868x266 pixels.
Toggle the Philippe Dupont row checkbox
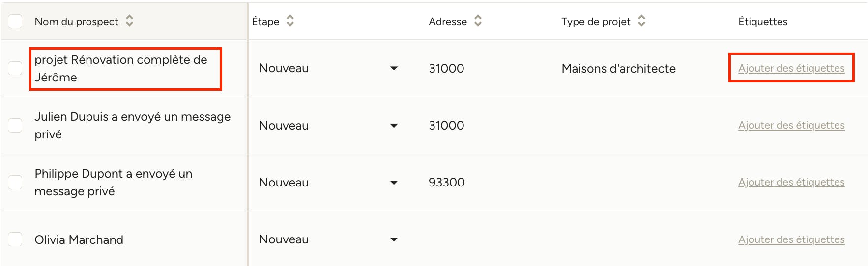(15, 182)
